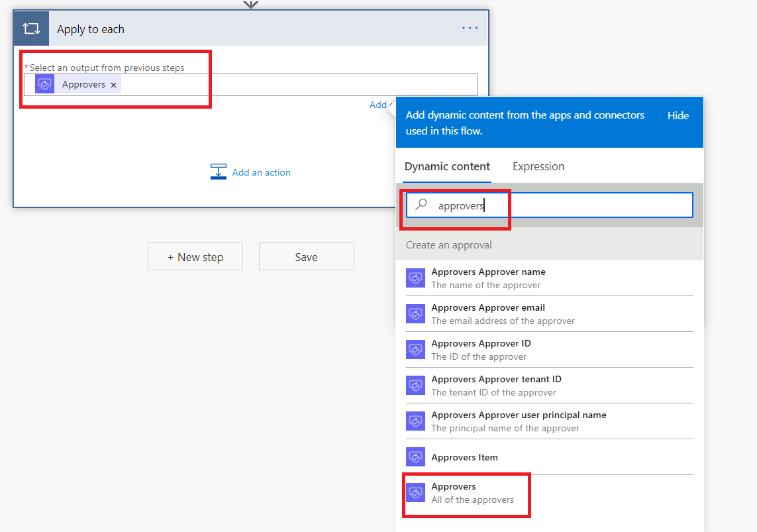757x532 pixels.
Task: Open the Apply to each ellipsis menu
Action: coord(470,28)
